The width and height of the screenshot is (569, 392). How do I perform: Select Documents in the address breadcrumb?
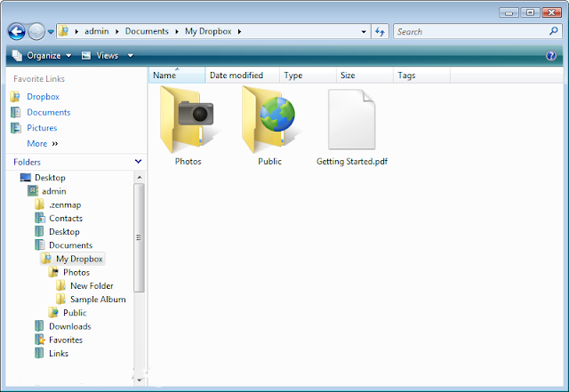(x=147, y=31)
